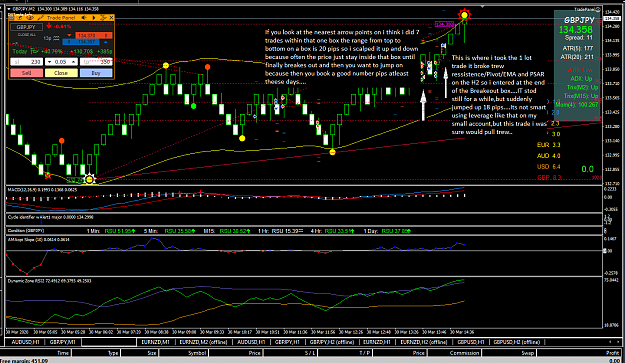Viewport: 625px width, 363px height.
Task: Click the MACD(12,26,9) indicator label
Action: [42, 190]
